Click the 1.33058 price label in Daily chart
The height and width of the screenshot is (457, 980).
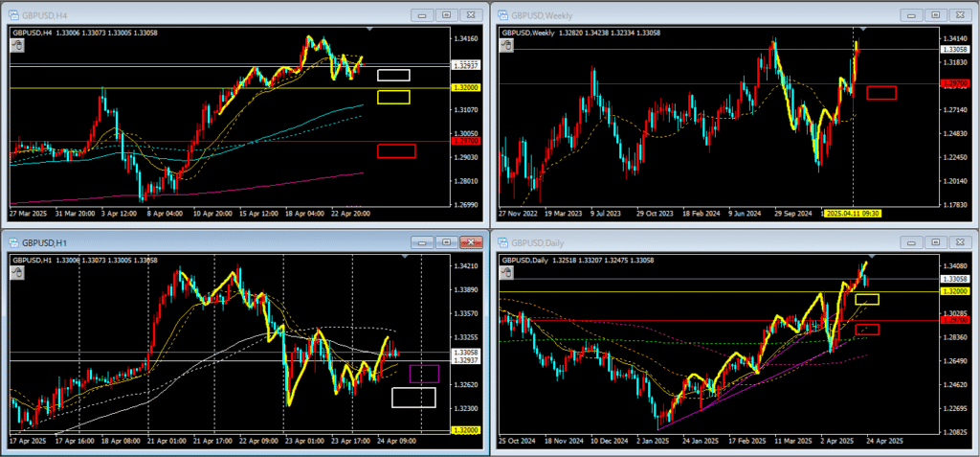click(x=956, y=279)
